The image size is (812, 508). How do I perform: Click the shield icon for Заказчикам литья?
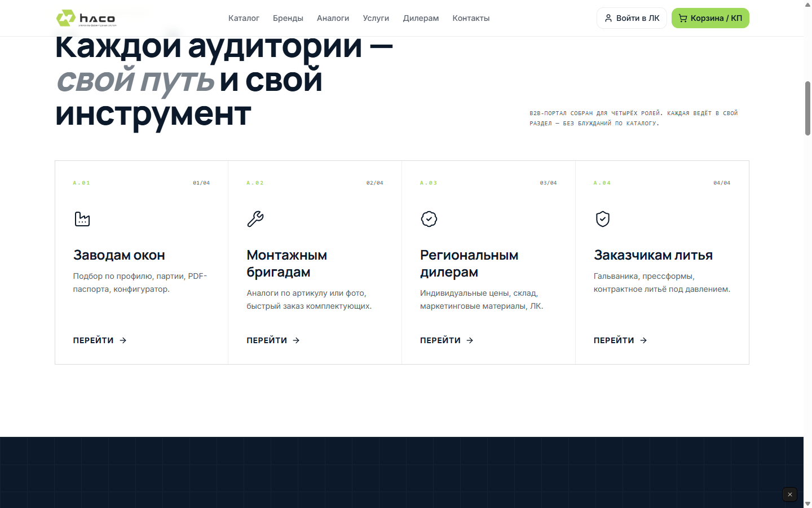click(603, 219)
